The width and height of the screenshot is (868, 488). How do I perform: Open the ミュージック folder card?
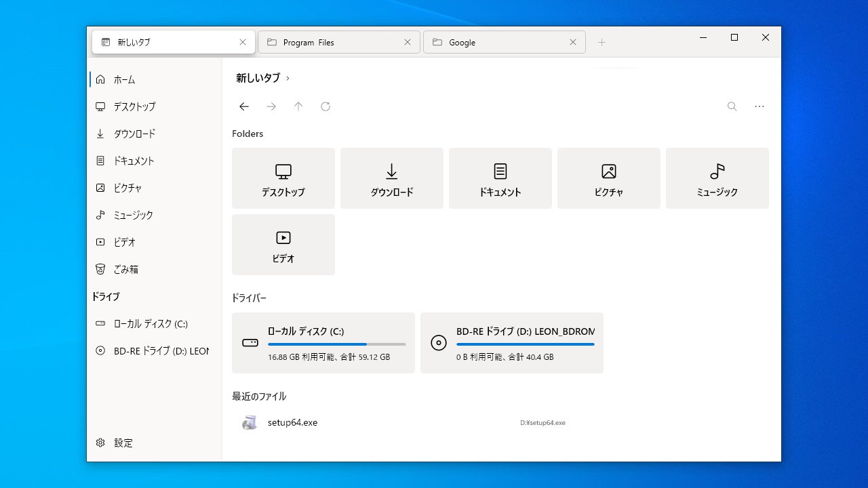(x=717, y=178)
